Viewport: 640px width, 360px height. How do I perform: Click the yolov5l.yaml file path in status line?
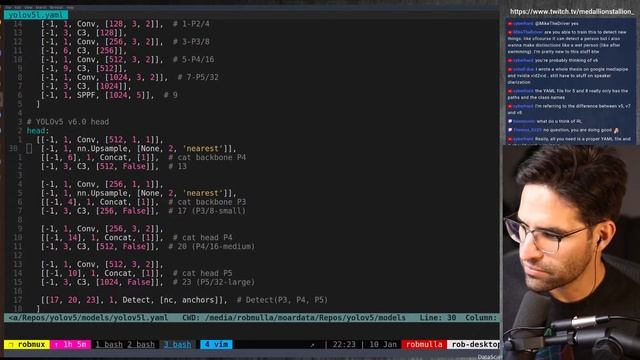tap(88, 318)
